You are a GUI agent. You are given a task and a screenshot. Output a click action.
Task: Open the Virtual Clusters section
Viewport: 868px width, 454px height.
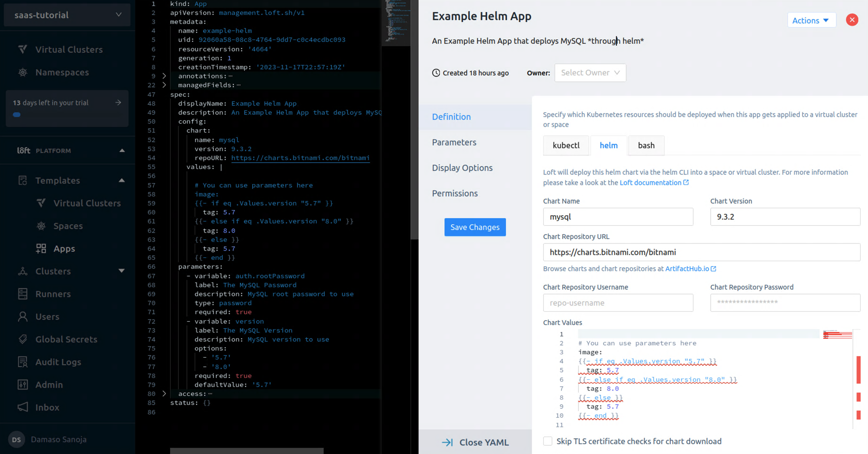[69, 49]
